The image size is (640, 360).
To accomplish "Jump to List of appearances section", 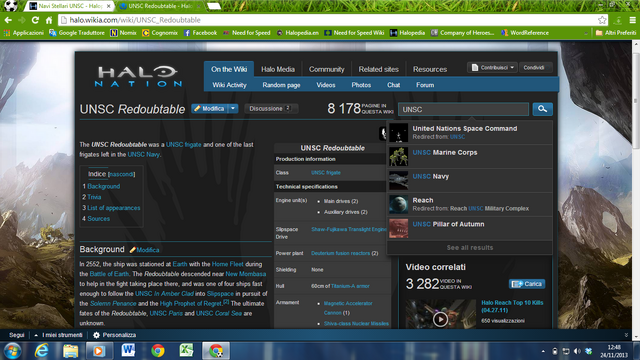I will tap(113, 208).
